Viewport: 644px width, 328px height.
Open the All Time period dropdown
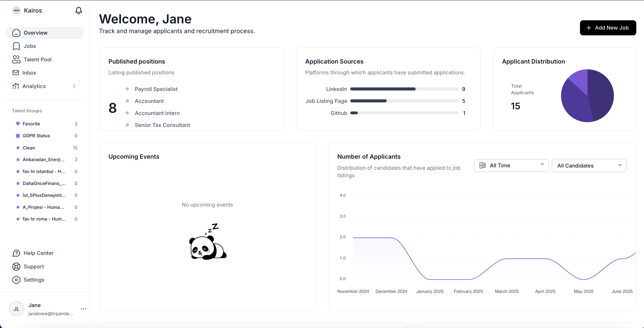click(x=511, y=166)
